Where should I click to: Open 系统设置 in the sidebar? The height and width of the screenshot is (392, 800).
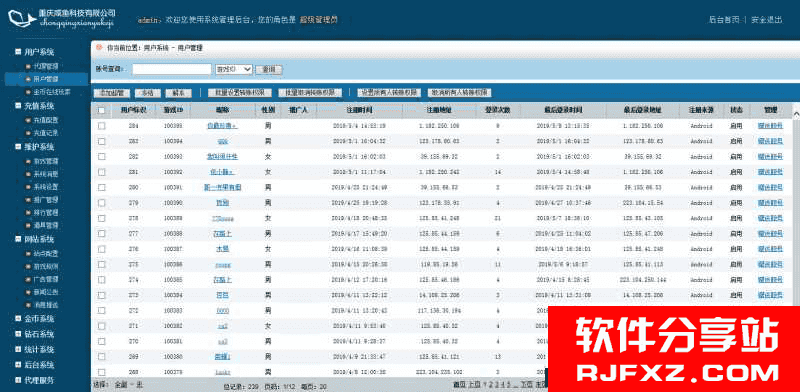pyautogui.click(x=45, y=187)
